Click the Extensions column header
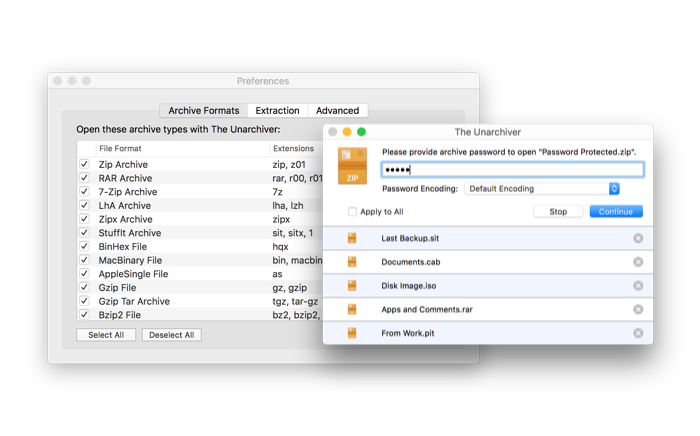Screen dimensions: 700x436 click(293, 149)
